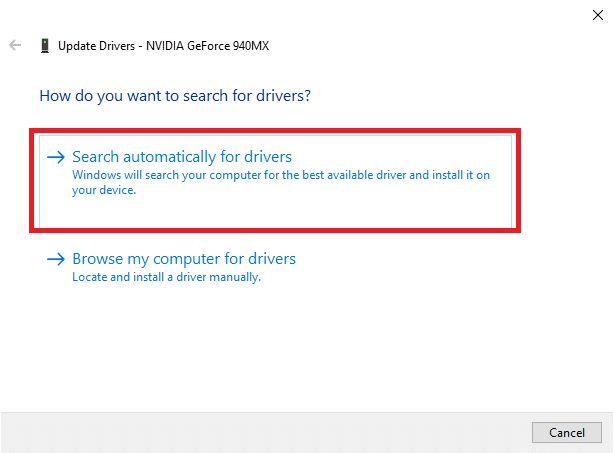Choose Search automatically for drivers
This screenshot has width=614, height=453.
pyautogui.click(x=182, y=157)
